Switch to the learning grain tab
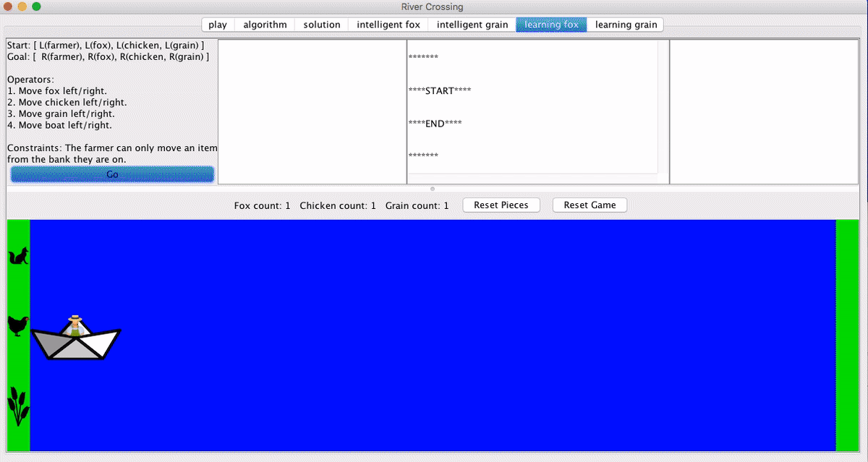Image resolution: width=868 pixels, height=462 pixels. point(626,25)
